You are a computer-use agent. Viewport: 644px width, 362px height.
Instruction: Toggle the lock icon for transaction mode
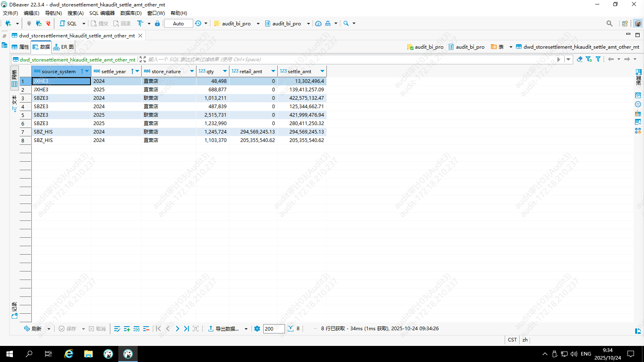coord(157,23)
